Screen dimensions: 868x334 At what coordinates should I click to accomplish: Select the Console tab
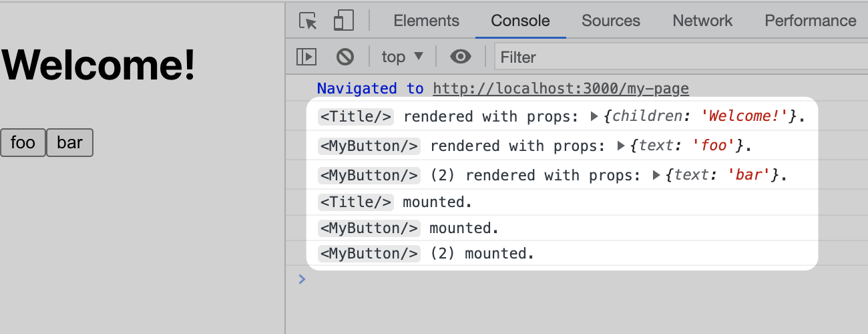pyautogui.click(x=520, y=21)
